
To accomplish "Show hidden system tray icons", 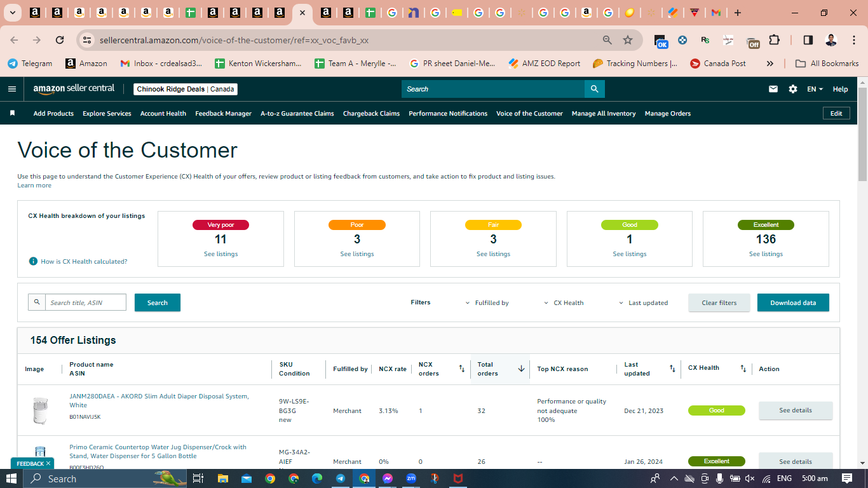I will 674,478.
